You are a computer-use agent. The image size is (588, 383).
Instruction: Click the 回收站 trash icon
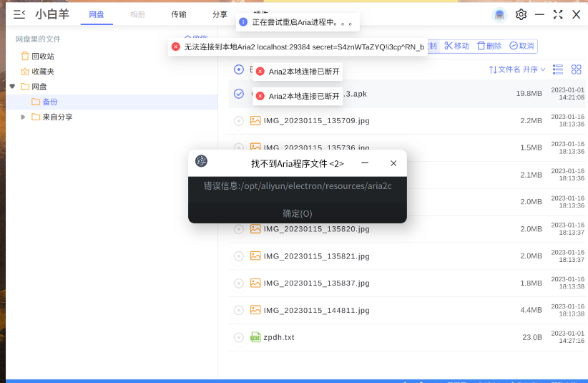pos(25,57)
